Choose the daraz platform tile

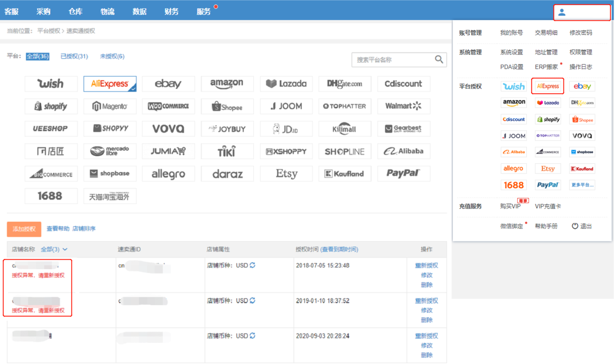click(227, 174)
